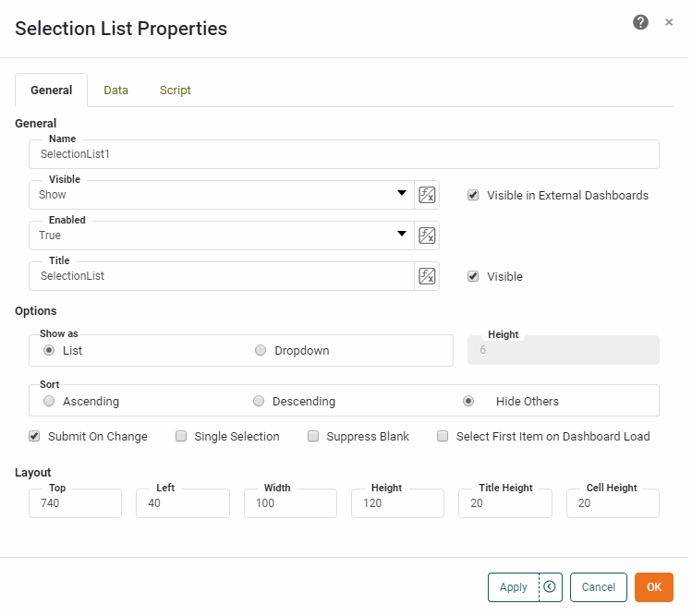The height and width of the screenshot is (616, 692).
Task: Expand the Visible dropdown list
Action: click(402, 194)
